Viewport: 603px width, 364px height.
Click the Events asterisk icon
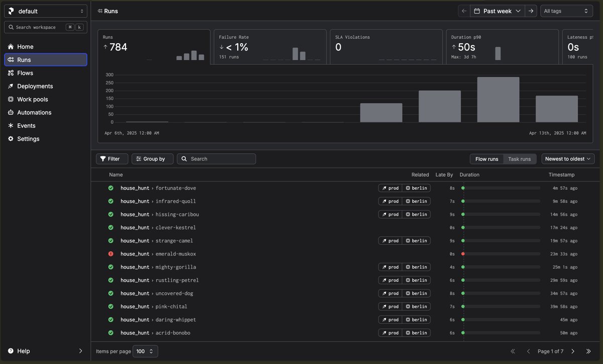point(11,126)
